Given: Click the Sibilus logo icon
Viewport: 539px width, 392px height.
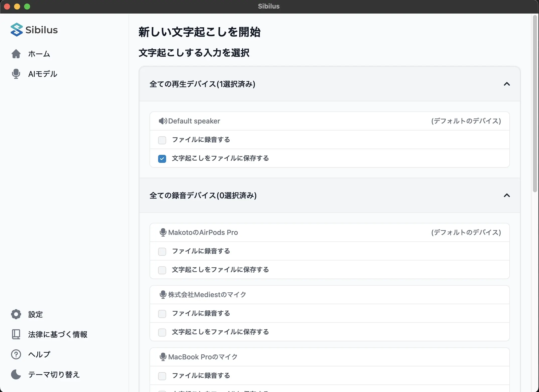Looking at the screenshot, I should coord(17,30).
